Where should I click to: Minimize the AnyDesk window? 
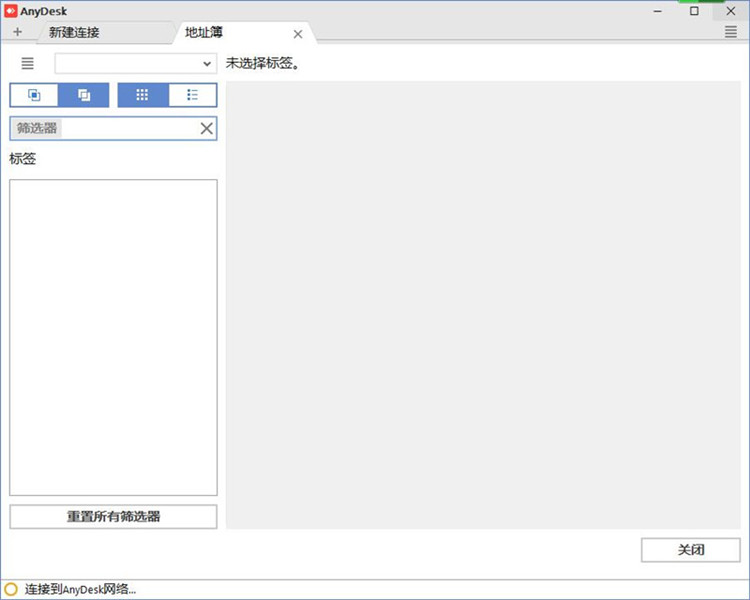coord(658,11)
